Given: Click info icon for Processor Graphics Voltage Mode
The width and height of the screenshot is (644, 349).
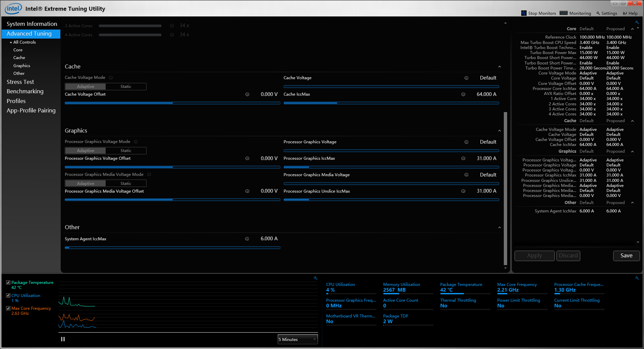Looking at the screenshot, I should pos(136,142).
